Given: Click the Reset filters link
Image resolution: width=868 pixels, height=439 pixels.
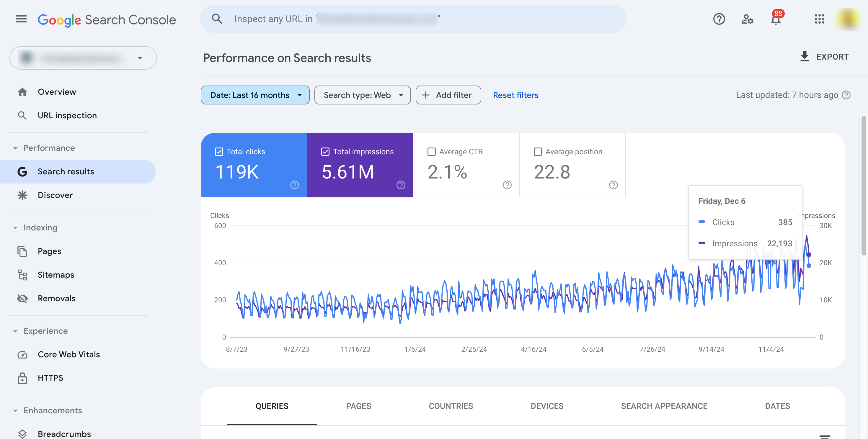Looking at the screenshot, I should pos(515,95).
